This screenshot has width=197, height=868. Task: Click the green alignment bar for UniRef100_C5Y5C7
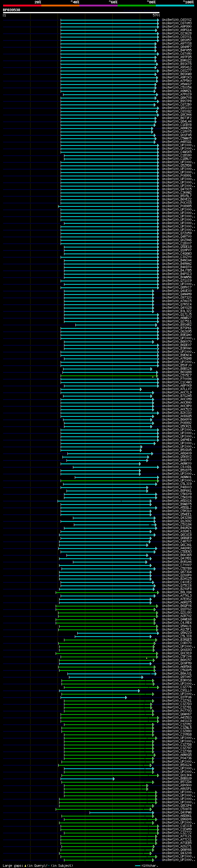tap(110, 376)
